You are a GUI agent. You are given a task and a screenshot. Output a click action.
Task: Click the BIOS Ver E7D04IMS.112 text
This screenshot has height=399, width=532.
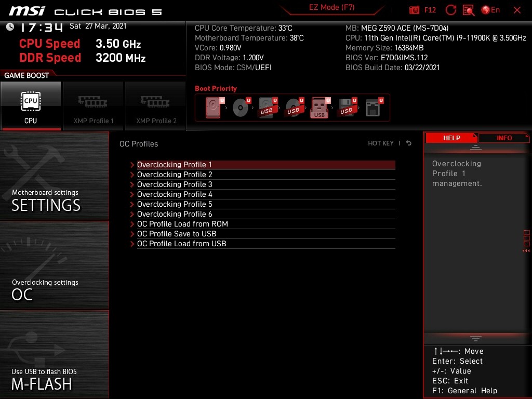tap(387, 58)
